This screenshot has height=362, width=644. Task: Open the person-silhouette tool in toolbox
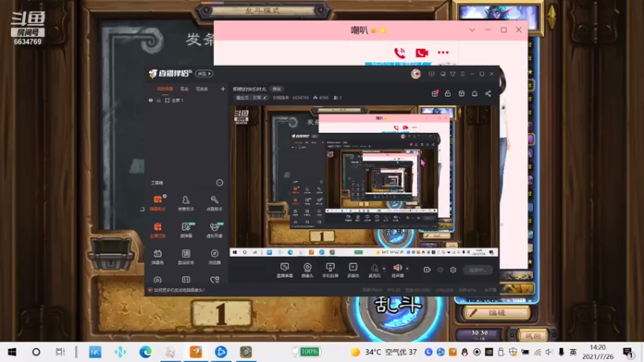186,203
